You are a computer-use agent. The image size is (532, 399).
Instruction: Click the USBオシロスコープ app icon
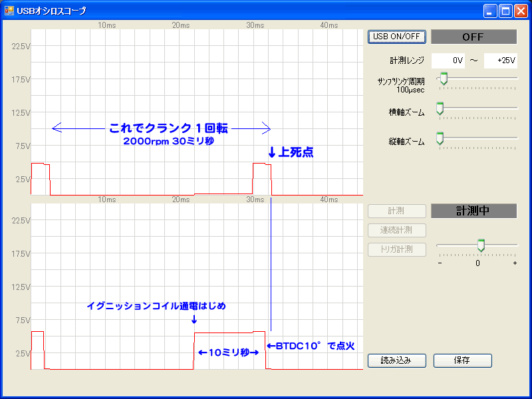click(x=9, y=11)
